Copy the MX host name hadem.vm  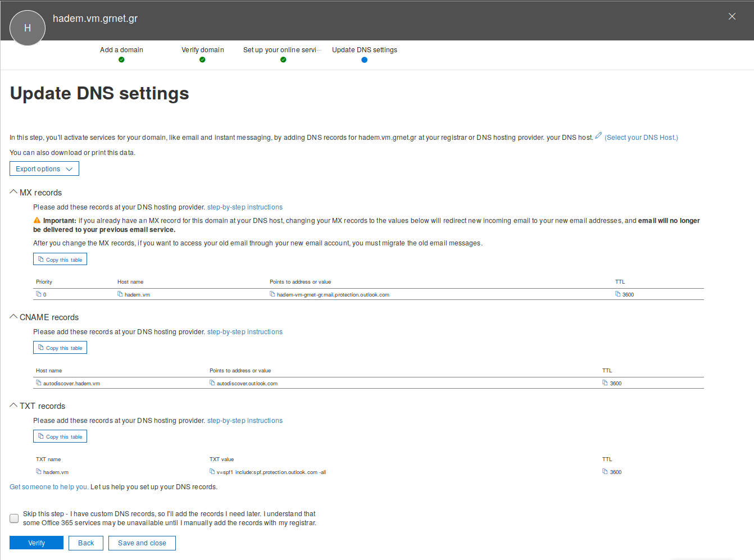coord(120,294)
